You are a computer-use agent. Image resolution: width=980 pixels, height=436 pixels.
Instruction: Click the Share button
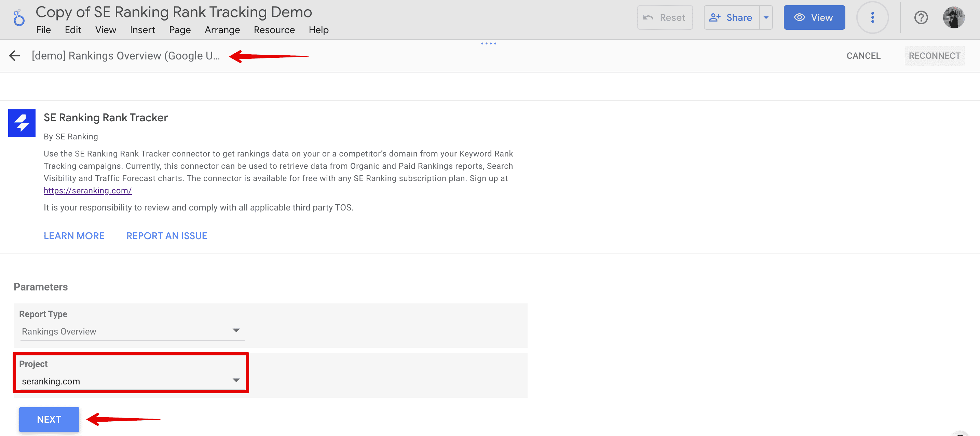[x=732, y=17]
